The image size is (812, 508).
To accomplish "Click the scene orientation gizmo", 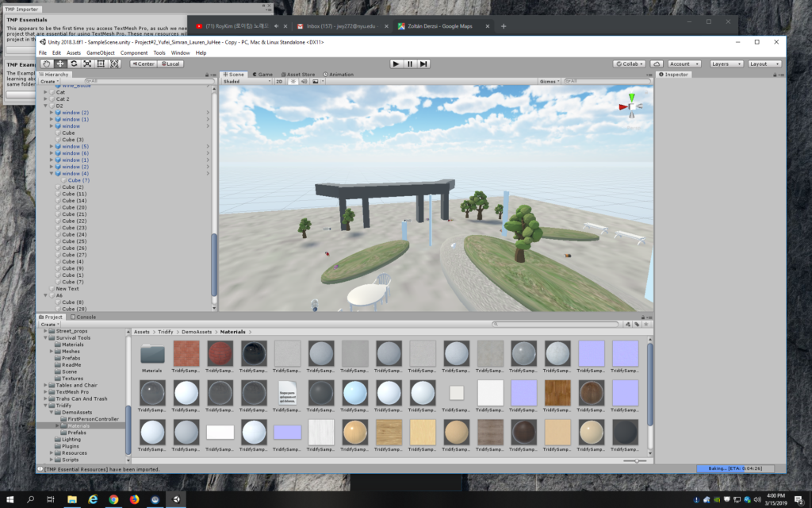I will click(x=631, y=107).
